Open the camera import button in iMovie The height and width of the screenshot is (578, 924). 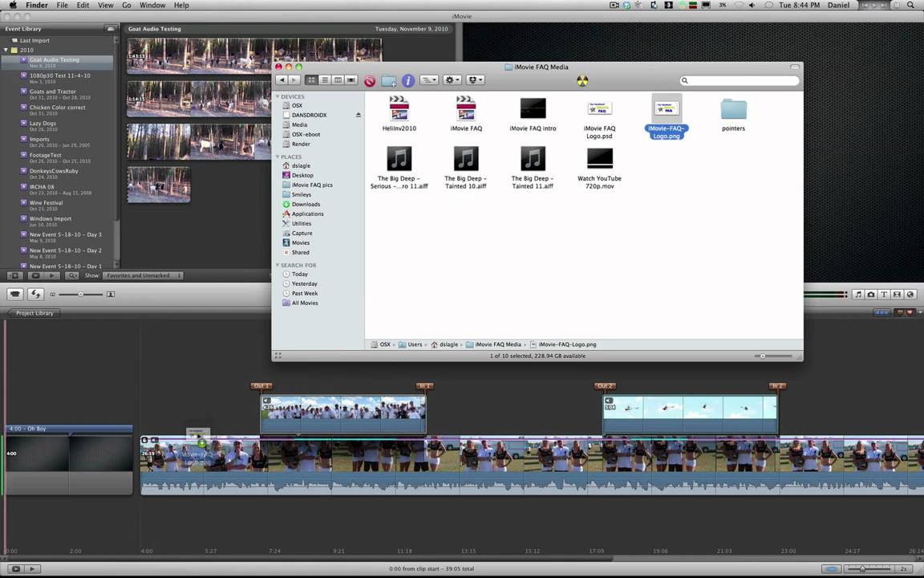(x=14, y=294)
